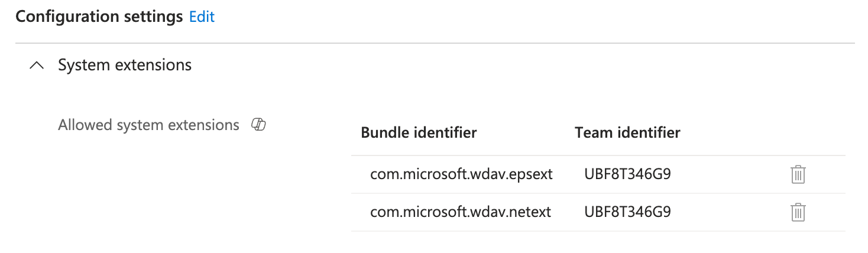Open Edit for Configuration settings

coord(202,17)
